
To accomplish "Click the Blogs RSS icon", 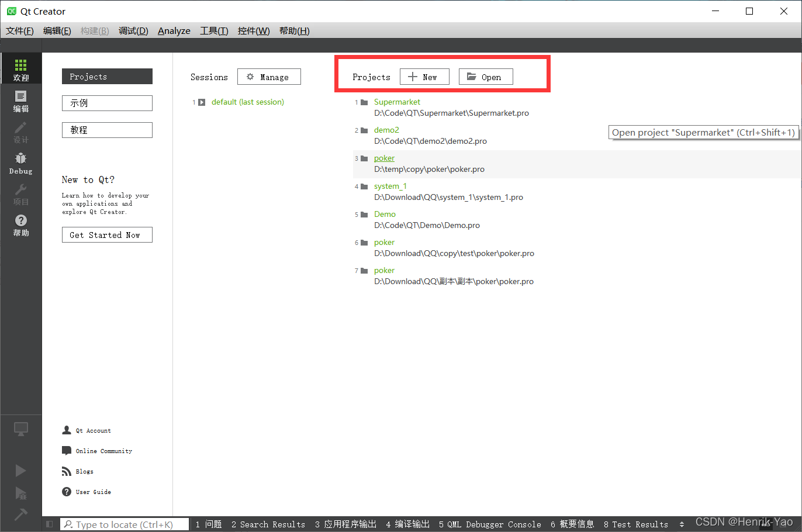I will (x=67, y=471).
